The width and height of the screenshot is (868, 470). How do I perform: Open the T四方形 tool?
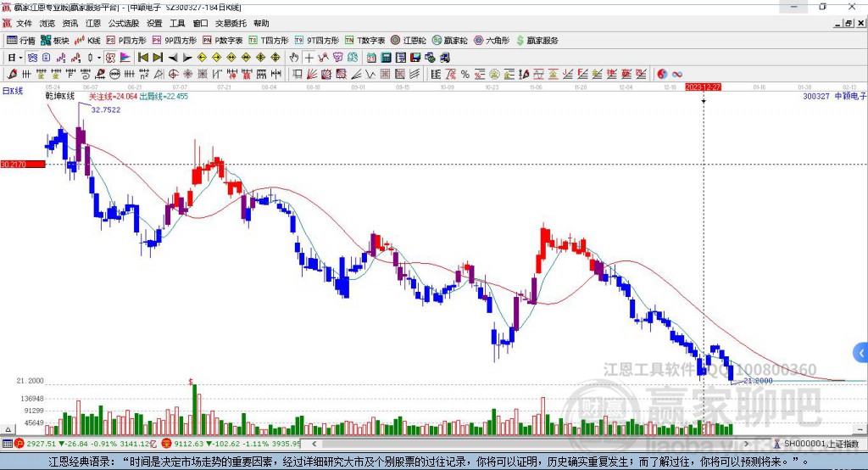click(x=269, y=41)
